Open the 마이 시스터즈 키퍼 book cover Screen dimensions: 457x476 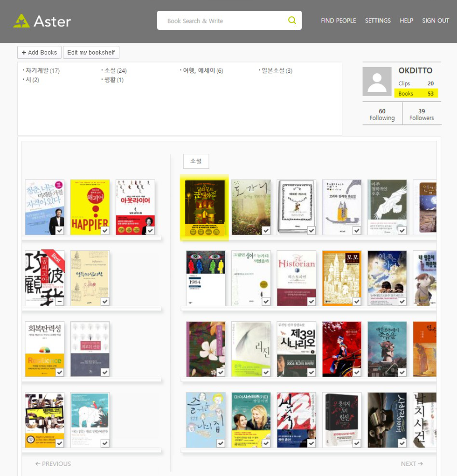click(x=251, y=420)
